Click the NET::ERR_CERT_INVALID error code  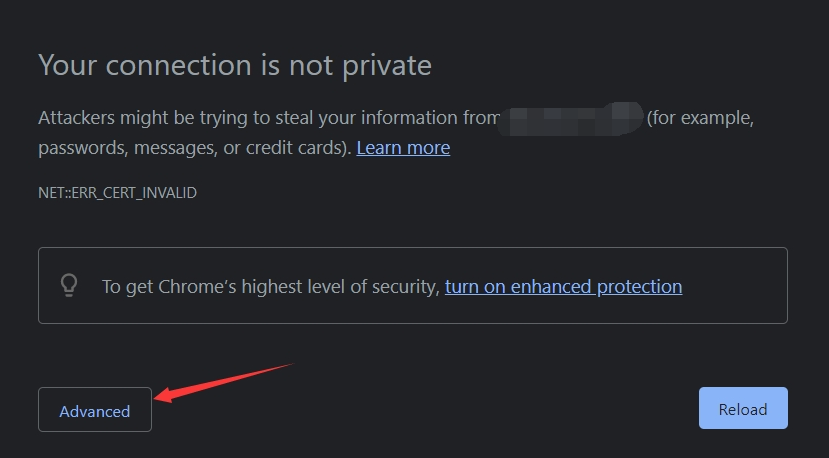pyautogui.click(x=117, y=193)
